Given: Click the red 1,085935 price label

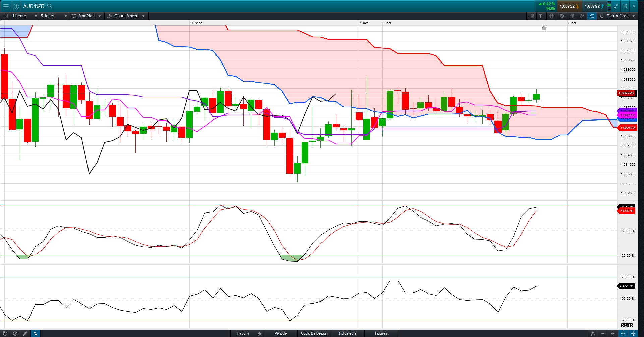Looking at the screenshot, I should tap(627, 128).
